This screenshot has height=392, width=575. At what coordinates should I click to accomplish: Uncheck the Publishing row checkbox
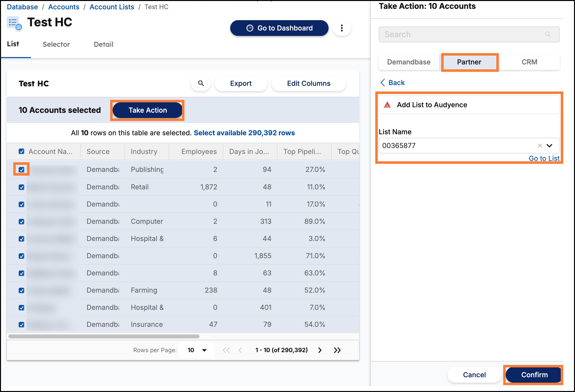point(22,169)
